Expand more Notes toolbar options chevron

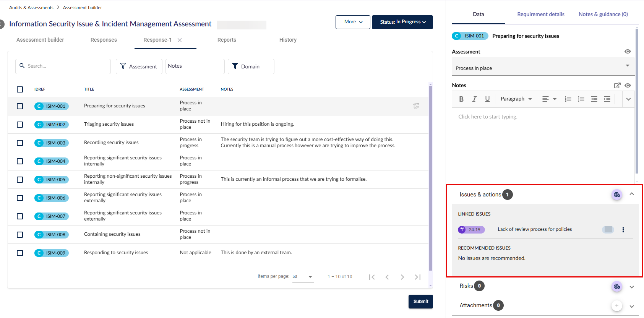coord(628,99)
